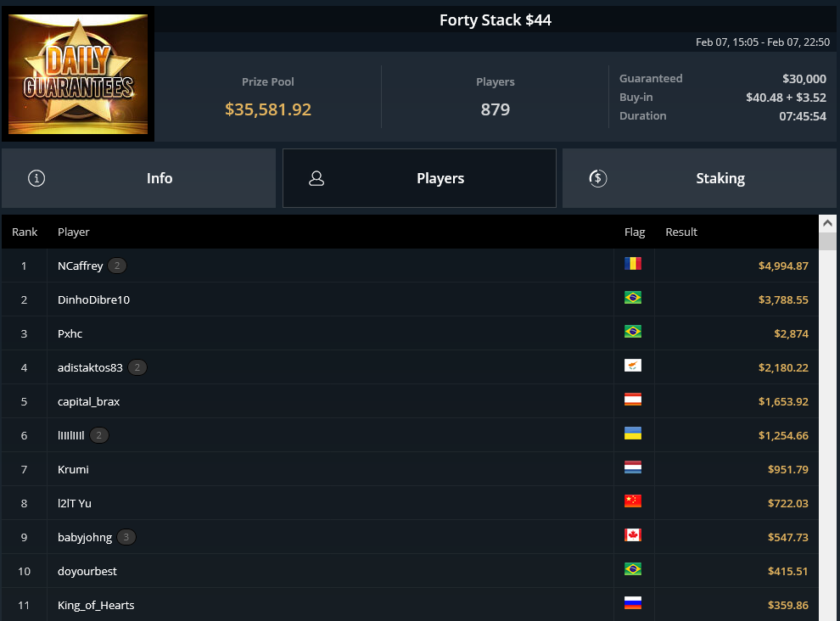Click the staking dollar icon
Image resolution: width=840 pixels, height=621 pixels.
(x=598, y=178)
